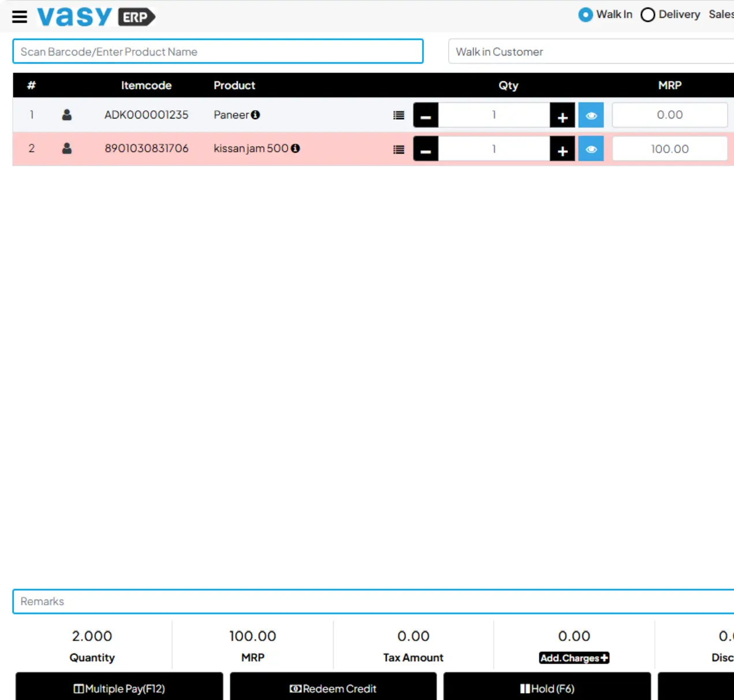Screen dimensions: 734x700
Task: Select the Delivery radio button
Action: coord(647,14)
